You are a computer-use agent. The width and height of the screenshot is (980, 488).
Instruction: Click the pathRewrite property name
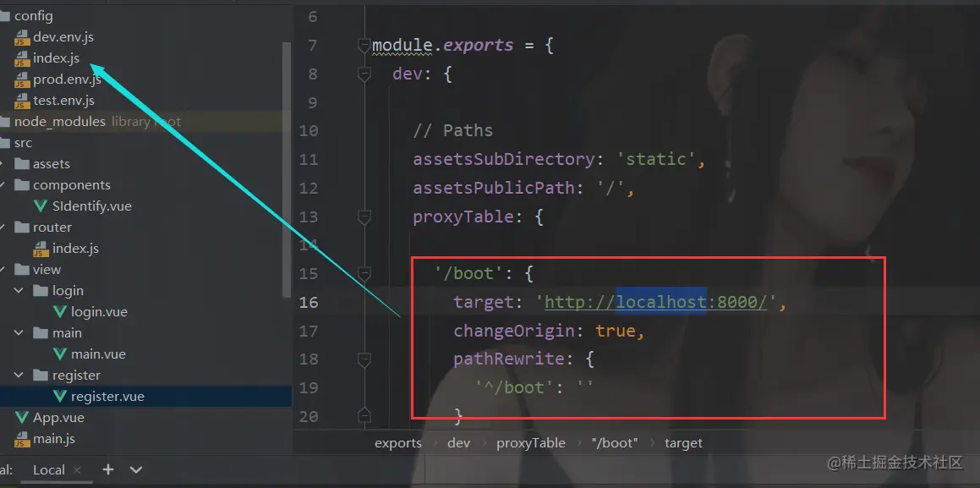pos(509,360)
